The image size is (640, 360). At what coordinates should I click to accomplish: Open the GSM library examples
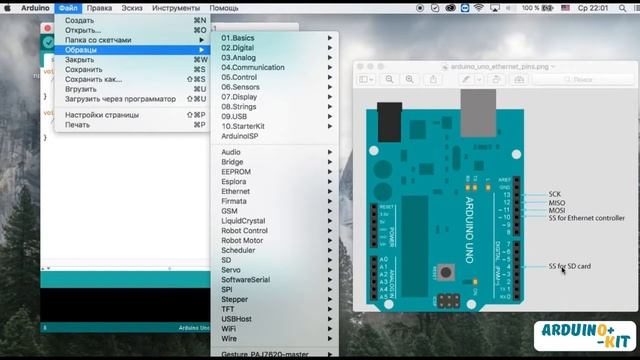point(275,211)
